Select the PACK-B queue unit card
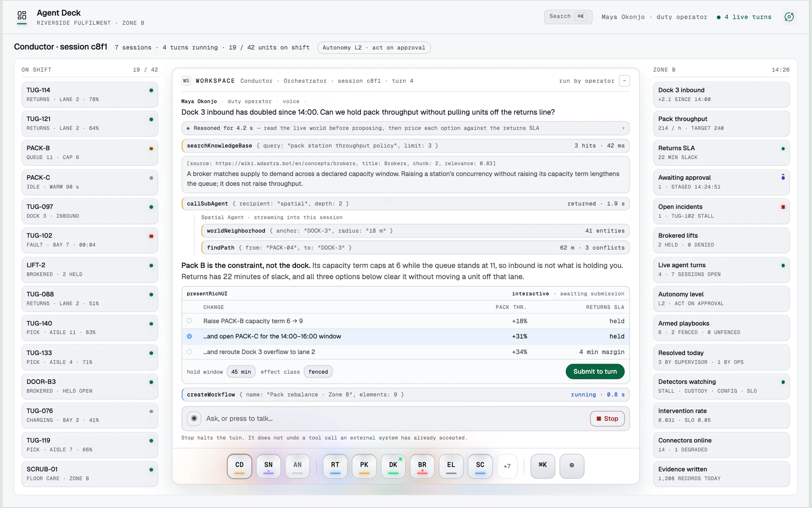The width and height of the screenshot is (812, 508). click(90, 152)
